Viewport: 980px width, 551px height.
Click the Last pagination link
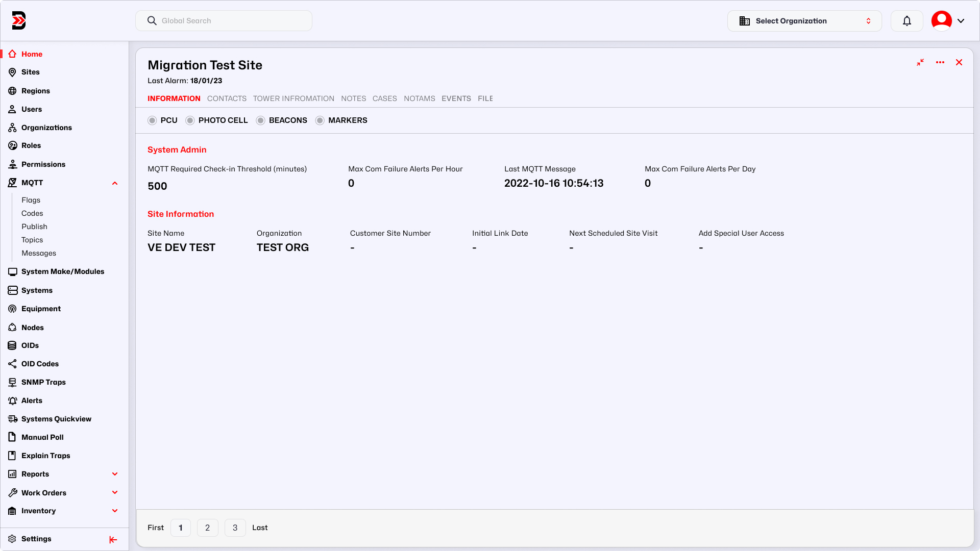coord(260,528)
